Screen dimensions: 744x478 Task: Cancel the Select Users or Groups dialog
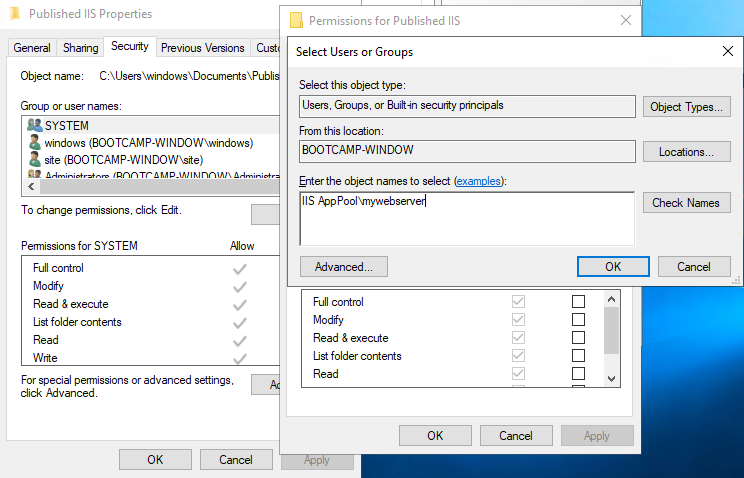tap(694, 267)
